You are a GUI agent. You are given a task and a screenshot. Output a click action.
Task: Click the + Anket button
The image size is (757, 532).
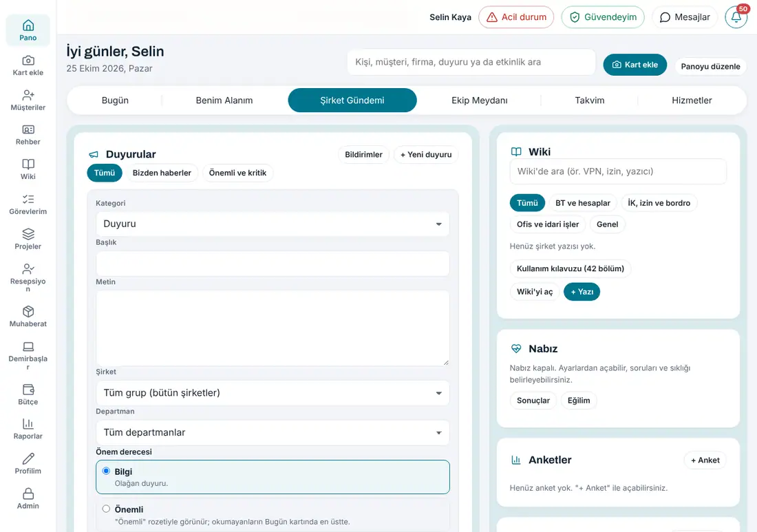click(705, 460)
